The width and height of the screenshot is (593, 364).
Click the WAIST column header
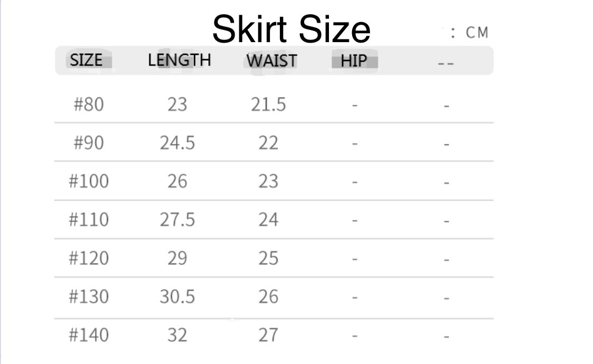coord(271,61)
